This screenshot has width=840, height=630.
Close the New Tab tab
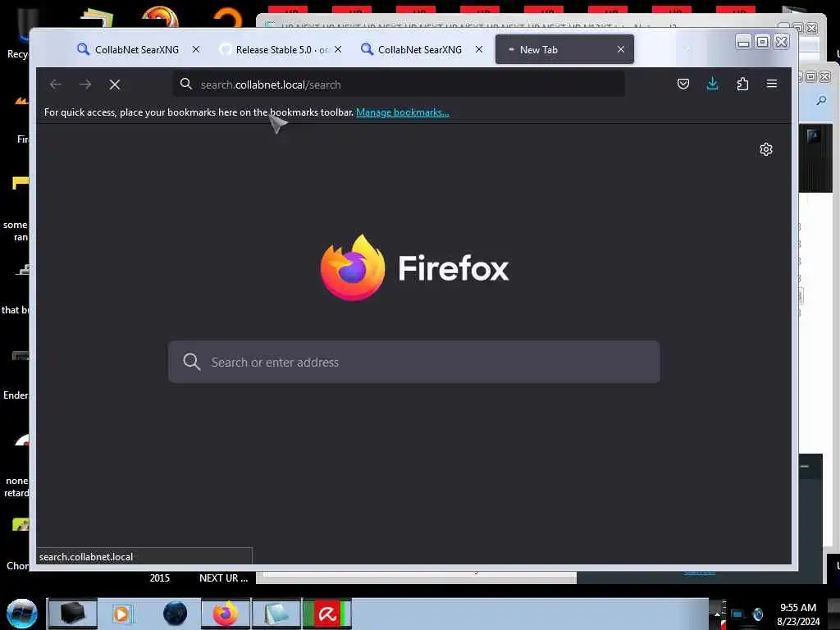click(621, 49)
